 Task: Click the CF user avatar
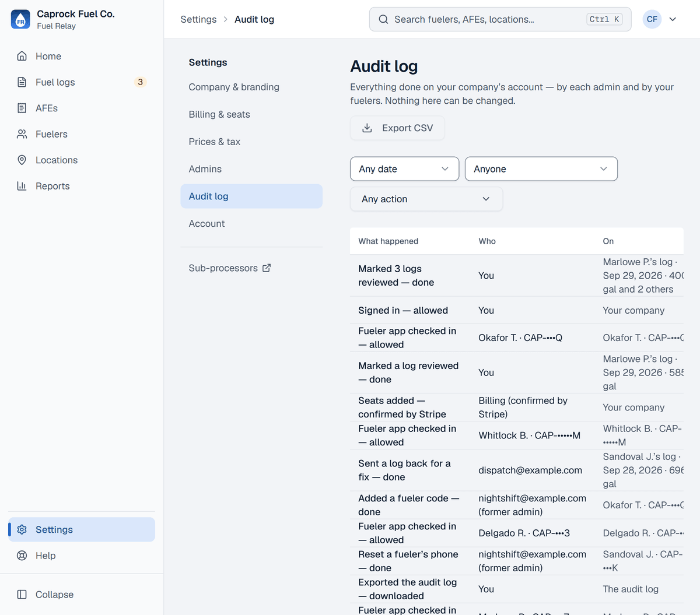tap(652, 19)
